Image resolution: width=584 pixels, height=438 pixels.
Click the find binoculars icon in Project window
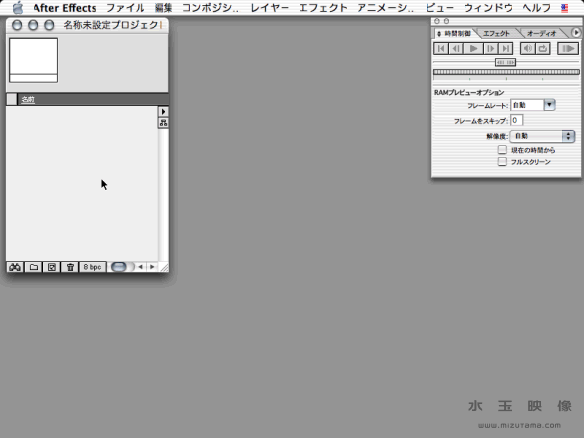15,267
